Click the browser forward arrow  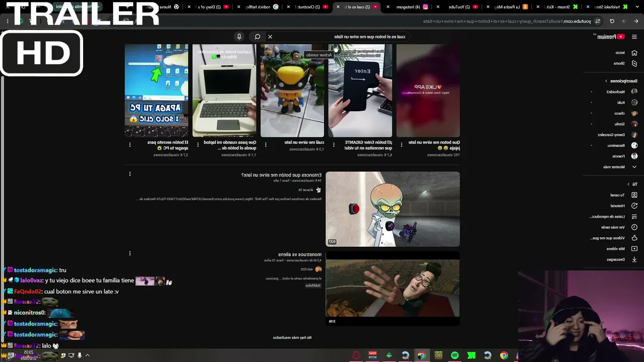624,21
